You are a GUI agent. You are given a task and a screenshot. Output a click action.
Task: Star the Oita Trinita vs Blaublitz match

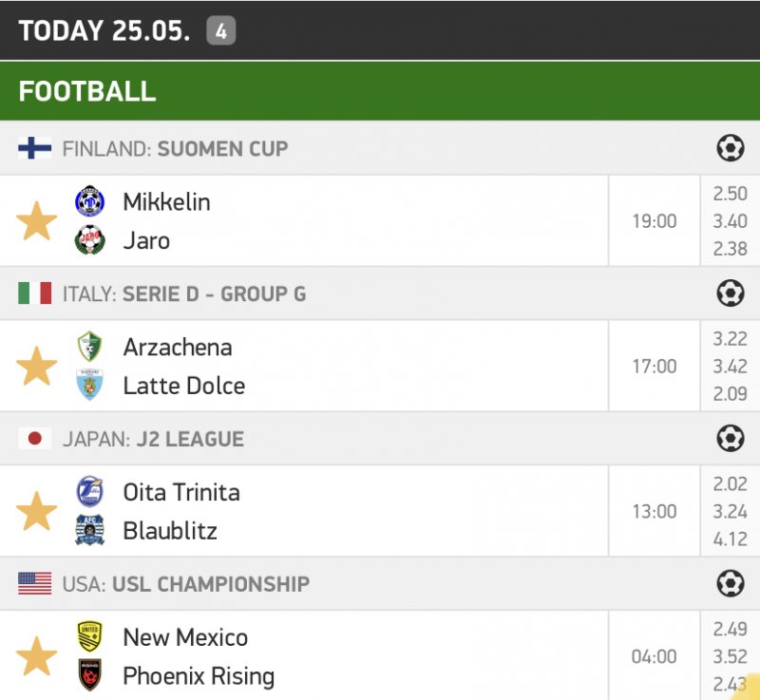click(x=37, y=512)
